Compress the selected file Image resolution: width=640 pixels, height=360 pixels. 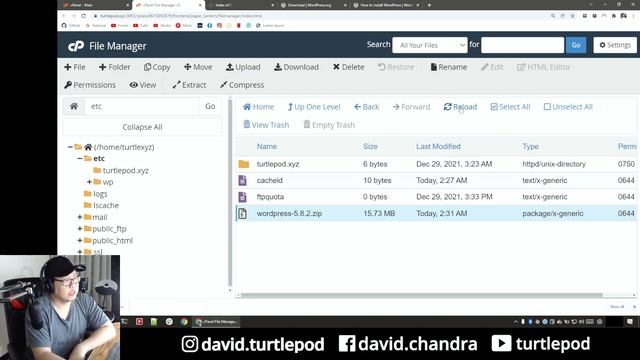[242, 85]
